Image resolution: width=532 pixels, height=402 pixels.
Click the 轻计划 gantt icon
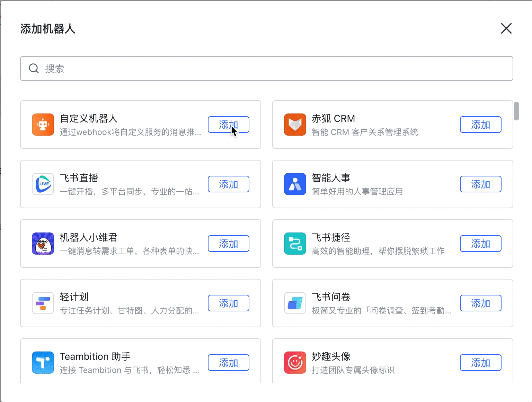point(43,303)
